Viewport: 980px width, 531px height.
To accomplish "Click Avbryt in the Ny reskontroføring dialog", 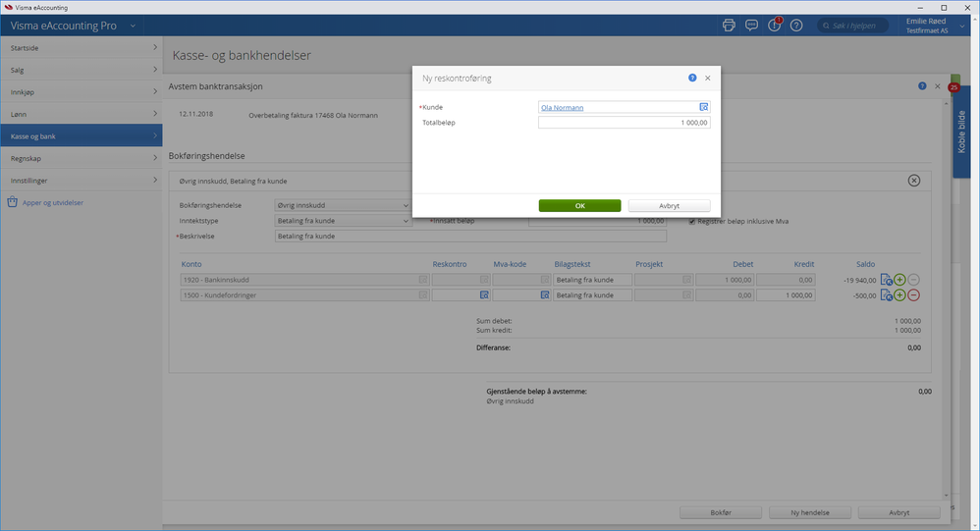I will coord(670,205).
